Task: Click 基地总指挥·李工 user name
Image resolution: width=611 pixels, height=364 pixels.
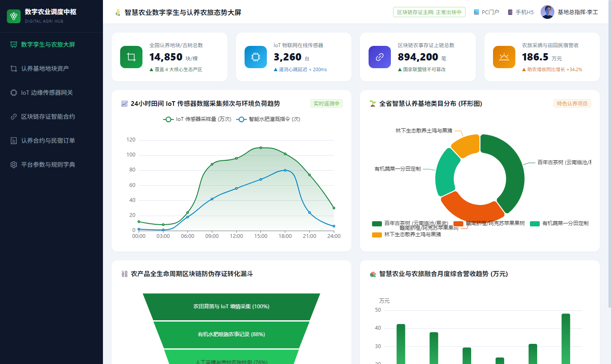Action: [578, 12]
